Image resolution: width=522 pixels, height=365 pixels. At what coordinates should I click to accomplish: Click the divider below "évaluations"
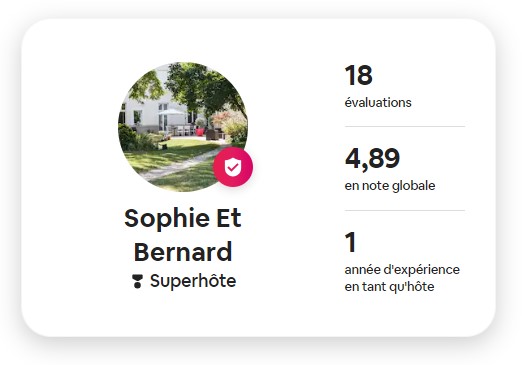coord(405,127)
